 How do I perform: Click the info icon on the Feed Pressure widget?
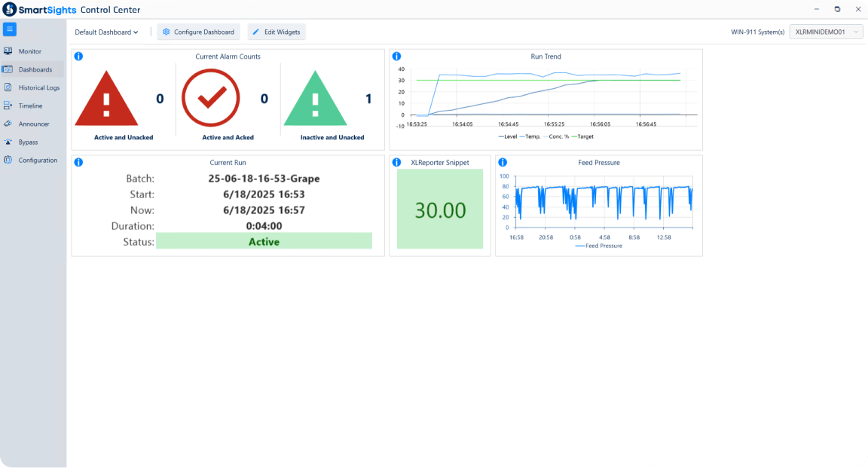tap(503, 162)
